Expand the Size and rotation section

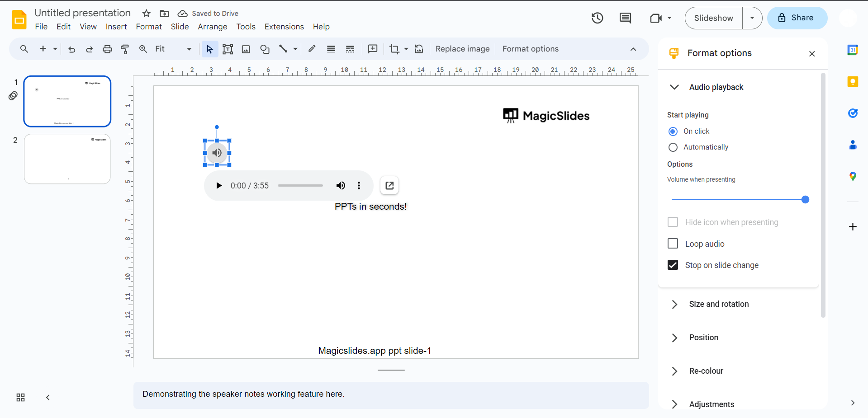coord(719,304)
